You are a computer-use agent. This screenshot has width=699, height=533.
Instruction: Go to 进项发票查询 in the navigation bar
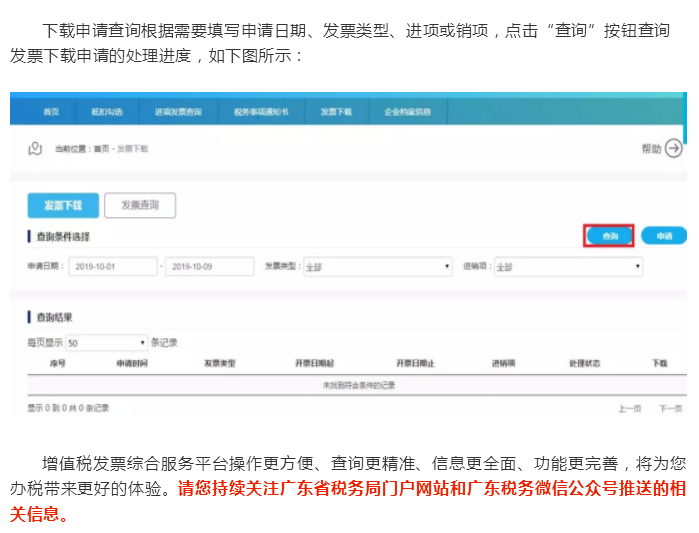click(x=178, y=112)
